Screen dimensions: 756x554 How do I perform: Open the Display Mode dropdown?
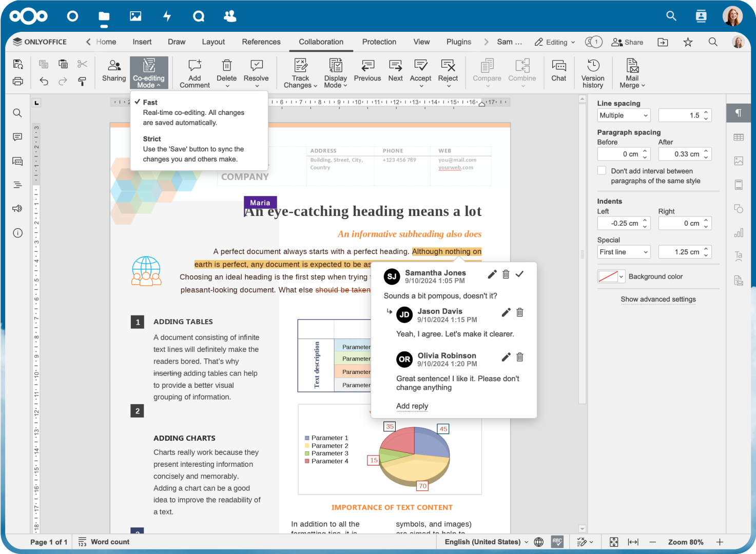(335, 72)
